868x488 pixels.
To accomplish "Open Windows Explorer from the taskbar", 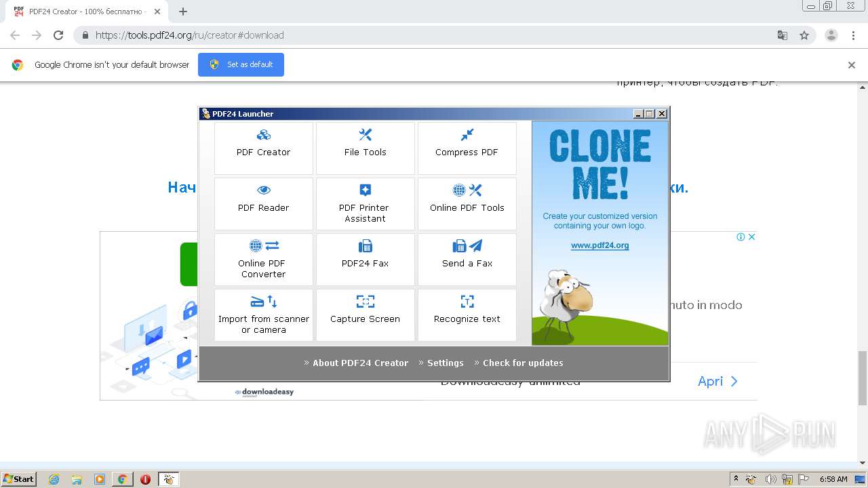I will coord(77,479).
